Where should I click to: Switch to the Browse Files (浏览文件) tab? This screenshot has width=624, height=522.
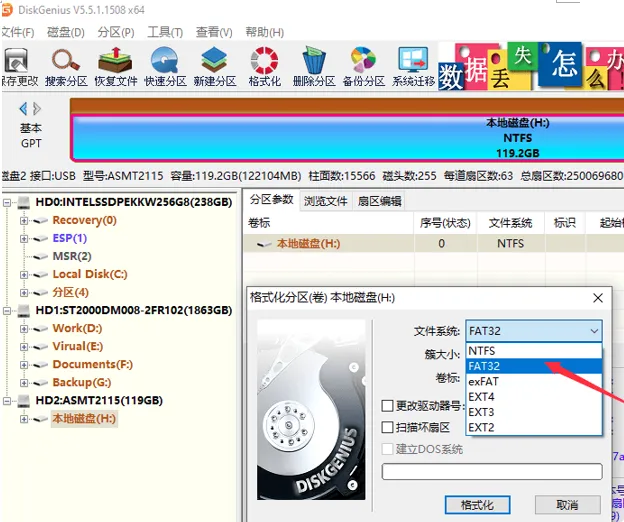coord(326,201)
